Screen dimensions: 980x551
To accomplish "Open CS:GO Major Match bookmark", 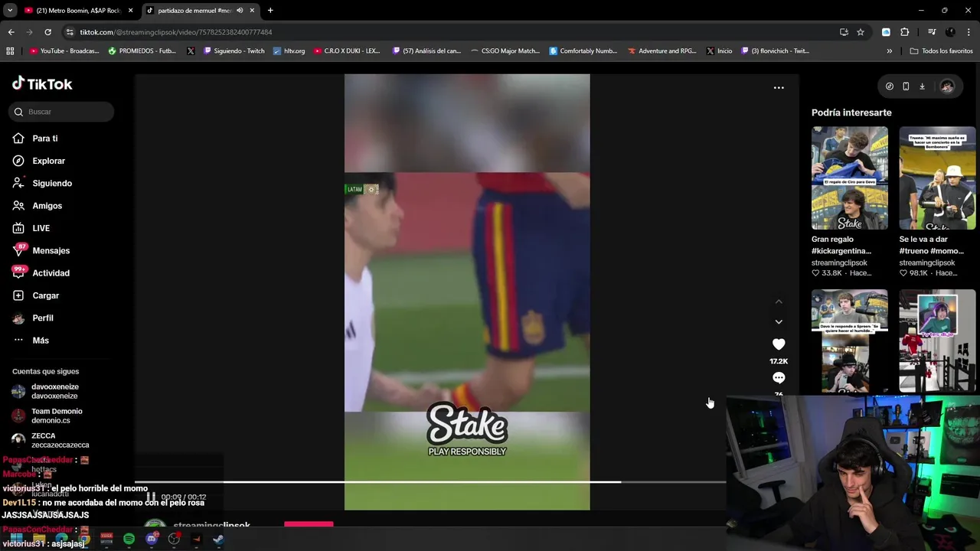I will click(505, 51).
